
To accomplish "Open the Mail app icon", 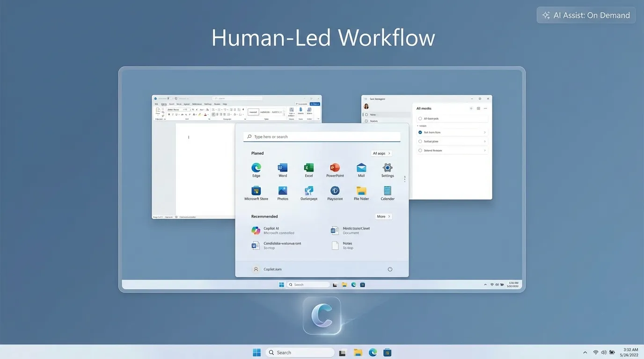I will tap(361, 168).
